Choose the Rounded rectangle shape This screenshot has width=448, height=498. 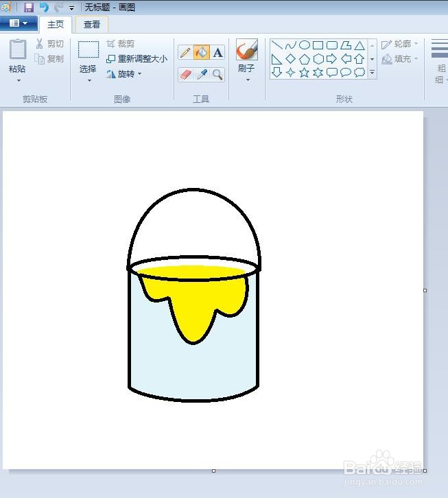[x=332, y=45]
